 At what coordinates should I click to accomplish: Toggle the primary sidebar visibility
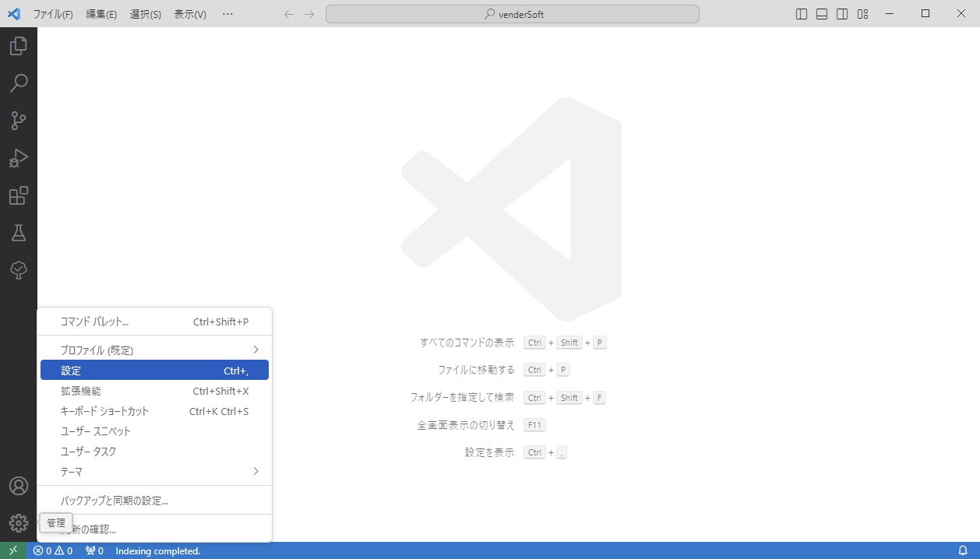click(801, 13)
